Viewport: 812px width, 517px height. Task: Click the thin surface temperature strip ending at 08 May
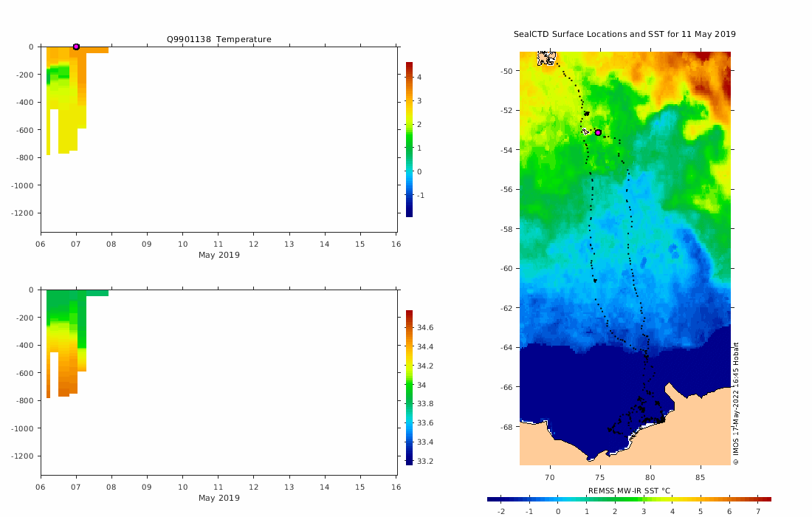[x=97, y=50]
